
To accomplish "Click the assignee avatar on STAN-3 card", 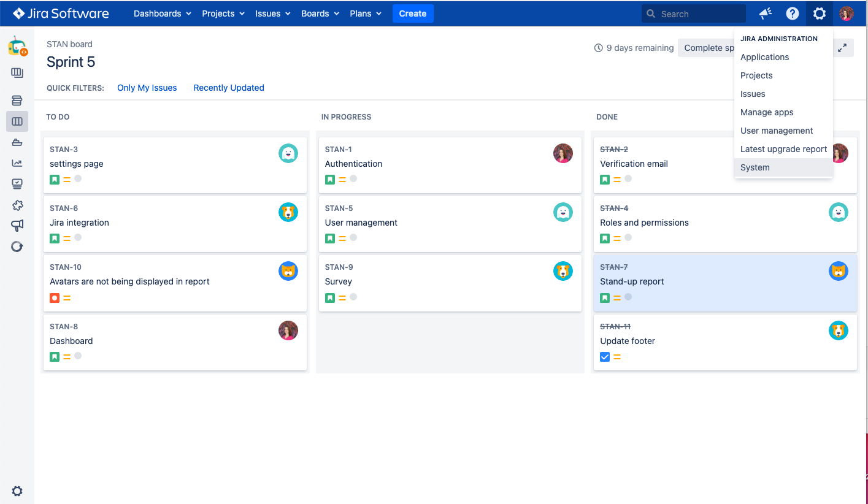I will tap(288, 153).
